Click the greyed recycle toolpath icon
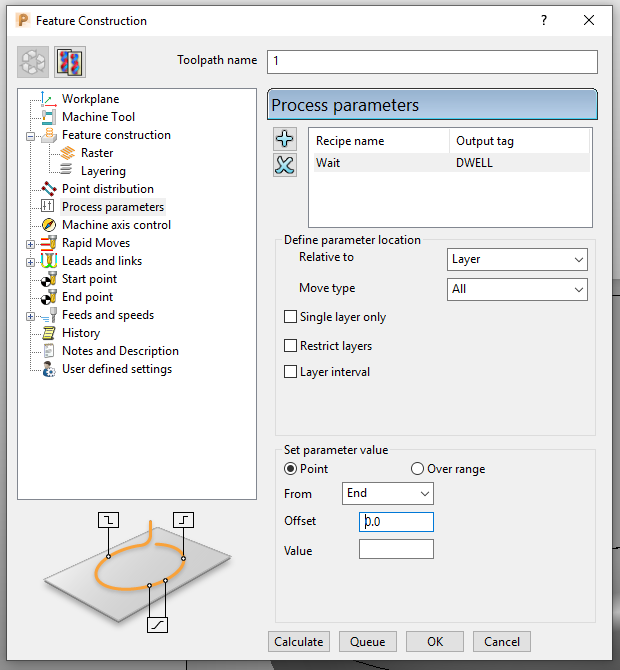The height and width of the screenshot is (670, 620). point(33,62)
